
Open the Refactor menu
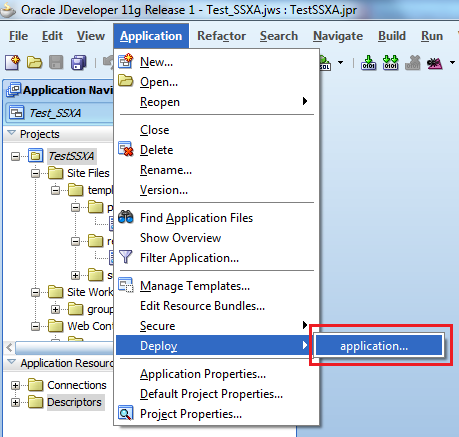[221, 36]
